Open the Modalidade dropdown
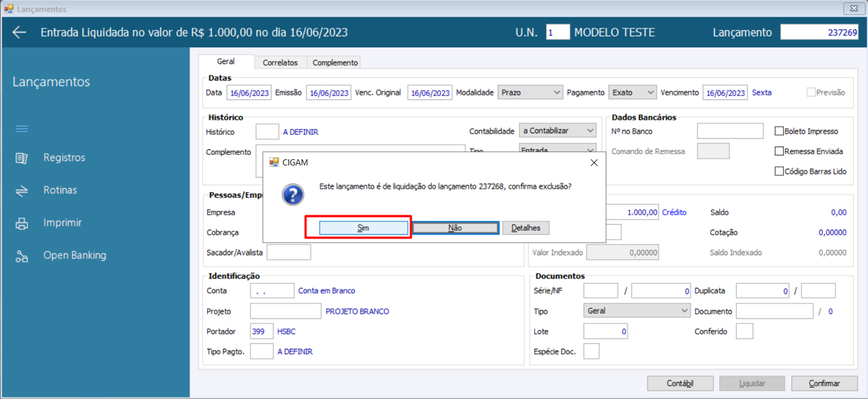Screen dimensions: 868x399 coord(530,92)
